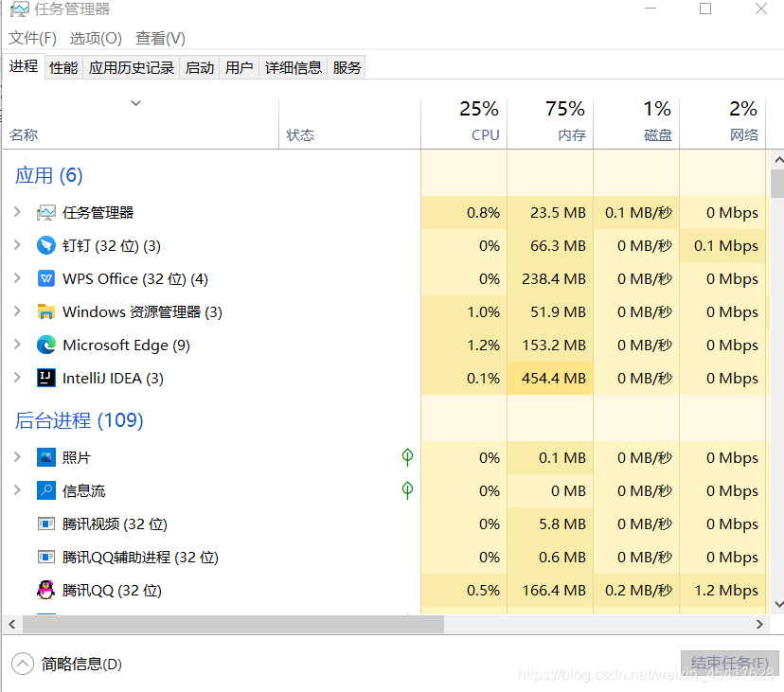
Task: Sort by the 内存 column header
Action: click(x=550, y=123)
